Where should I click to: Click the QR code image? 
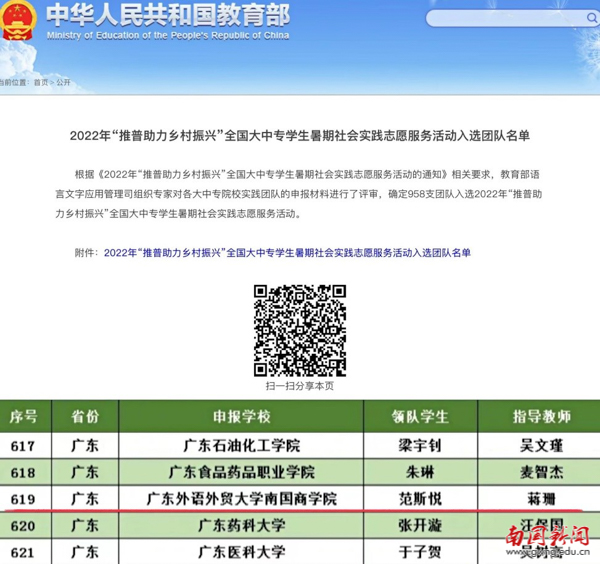click(300, 329)
